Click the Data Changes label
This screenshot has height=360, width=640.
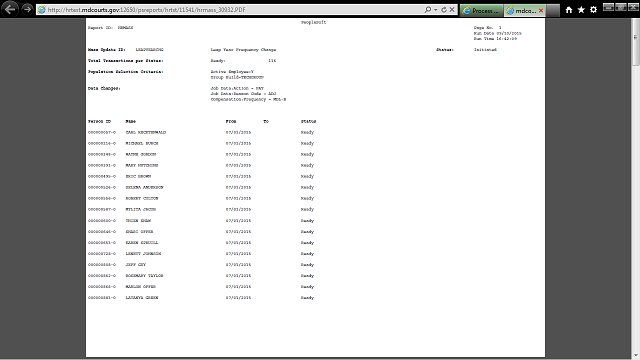(104, 88)
